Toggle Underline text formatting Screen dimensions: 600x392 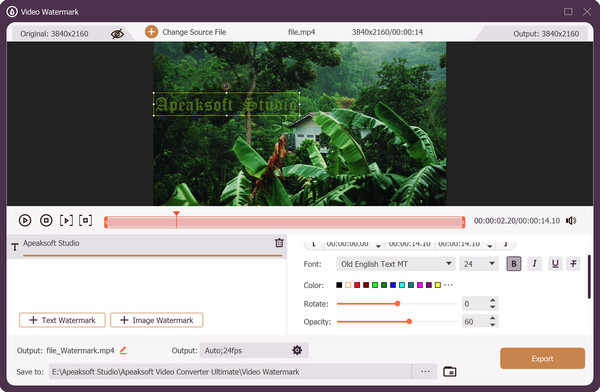555,264
